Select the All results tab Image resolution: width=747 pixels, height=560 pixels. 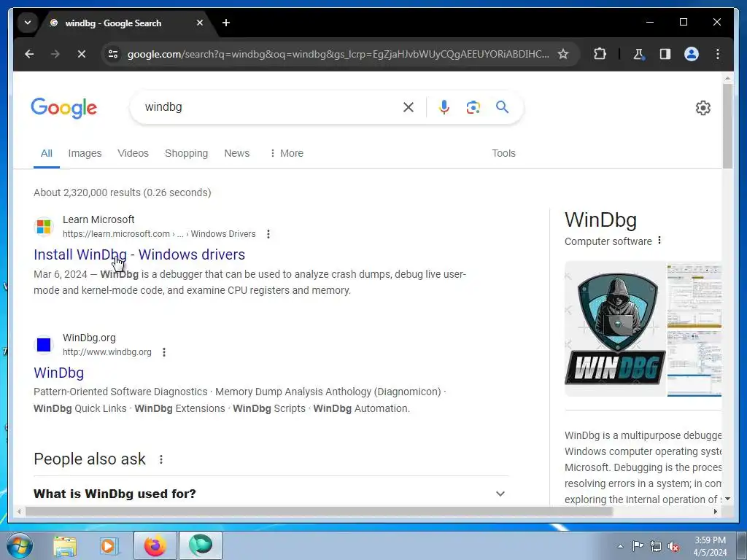click(46, 153)
